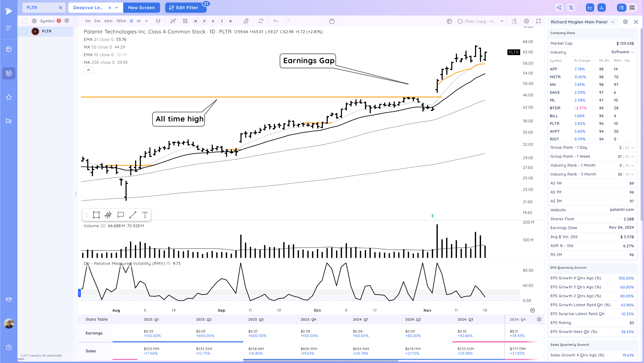
Task: Open the user profile avatar
Action: pyautogui.click(x=9, y=323)
